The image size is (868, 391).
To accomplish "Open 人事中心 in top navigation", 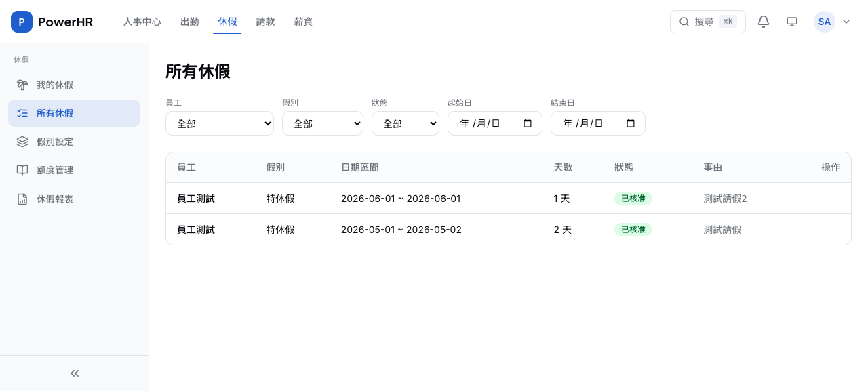I will click(142, 22).
